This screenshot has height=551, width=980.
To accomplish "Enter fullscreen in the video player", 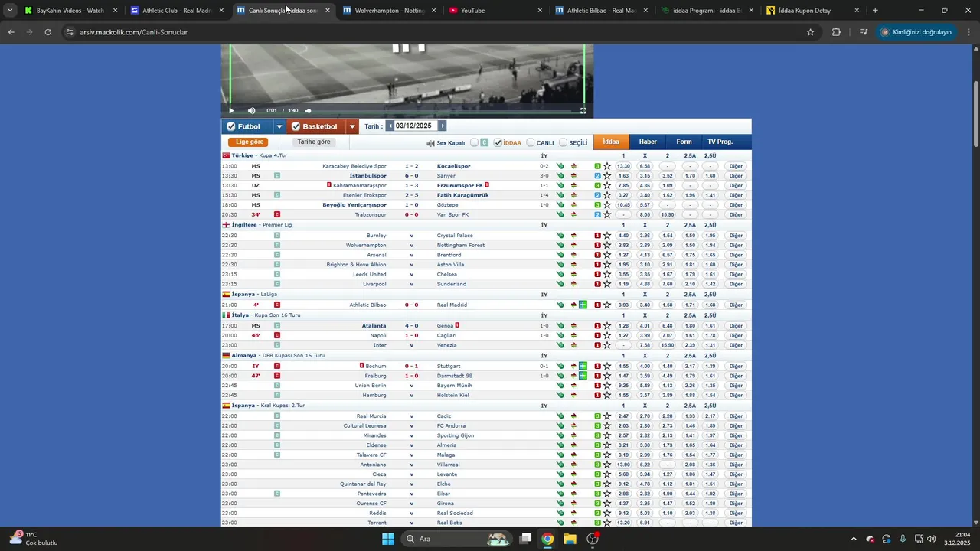I will point(583,110).
